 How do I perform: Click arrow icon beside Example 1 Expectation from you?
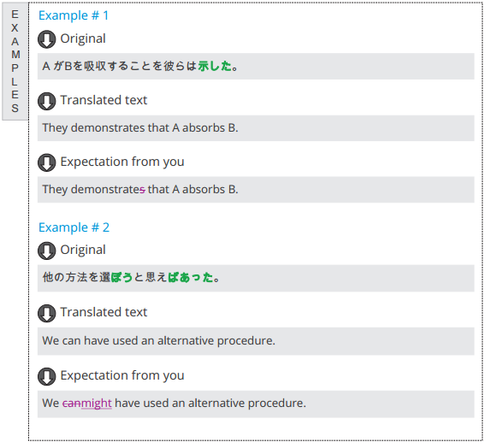click(47, 162)
